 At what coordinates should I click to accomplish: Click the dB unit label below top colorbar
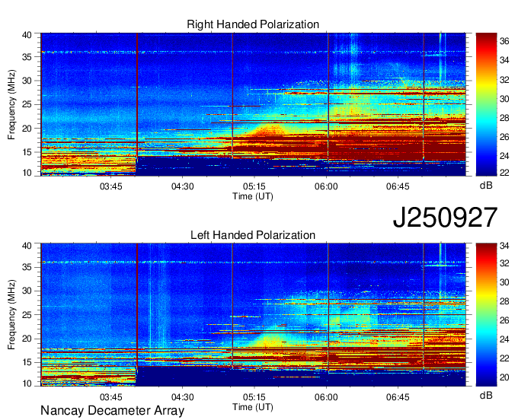click(485, 185)
